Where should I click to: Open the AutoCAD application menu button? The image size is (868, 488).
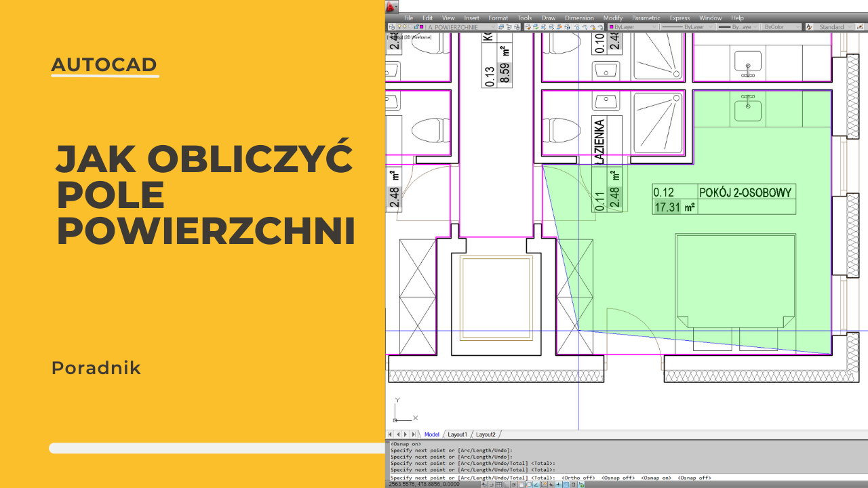click(x=392, y=7)
